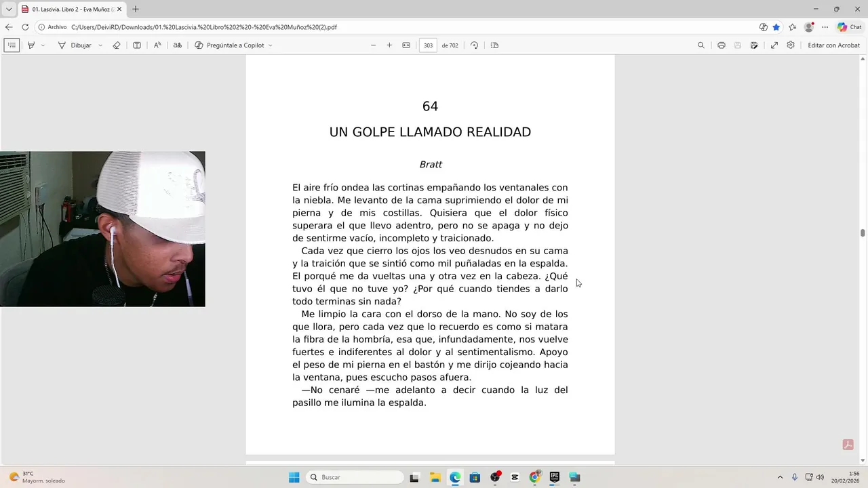
Task: Click Editar con Acrobat
Action: (833, 45)
